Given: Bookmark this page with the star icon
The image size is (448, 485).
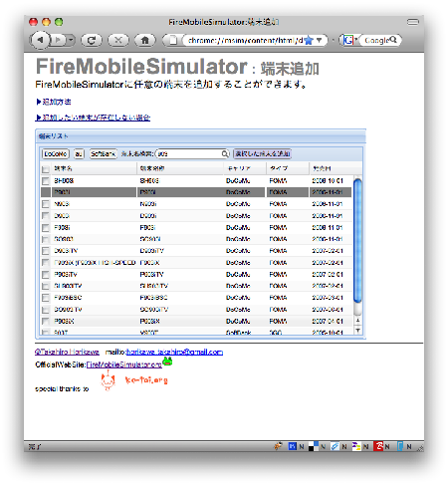Looking at the screenshot, I should (309, 41).
